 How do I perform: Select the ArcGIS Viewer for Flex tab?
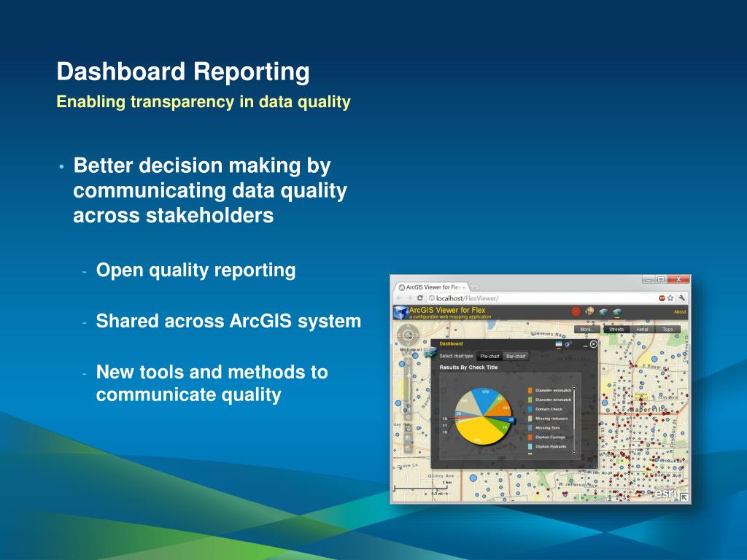[431, 287]
